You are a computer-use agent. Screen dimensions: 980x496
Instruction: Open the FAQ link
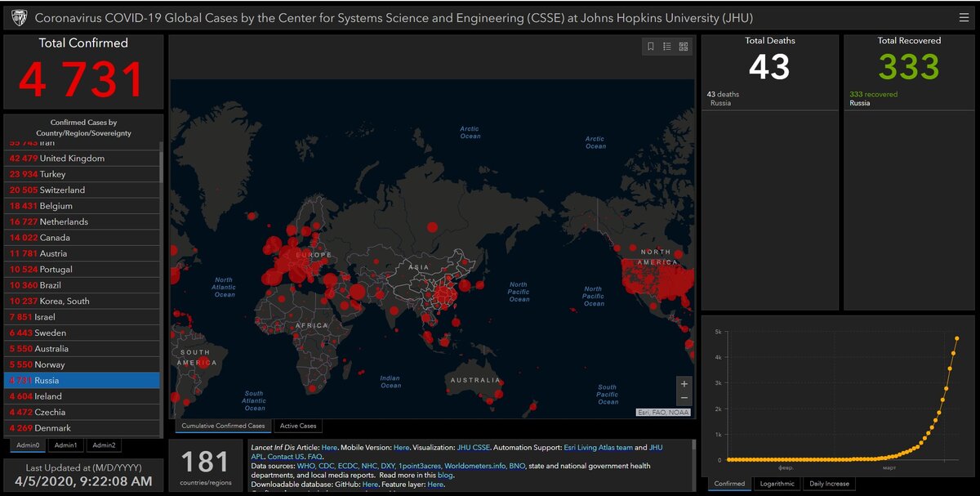pyautogui.click(x=315, y=456)
